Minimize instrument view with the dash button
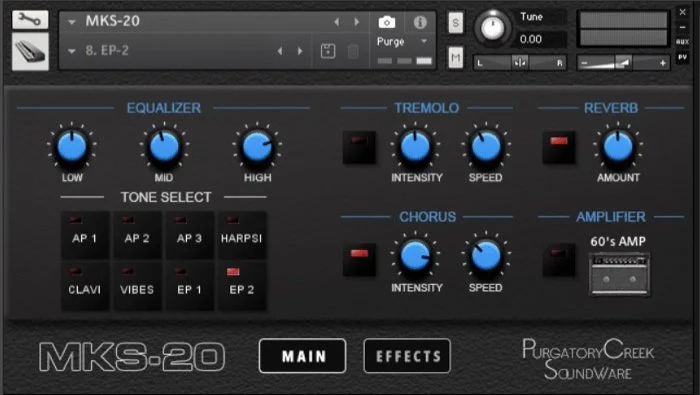Image resolution: width=700 pixels, height=395 pixels. tap(682, 27)
